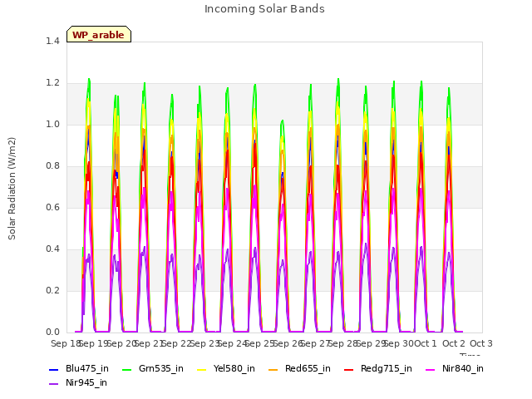The image size is (532, 399).
Task: Click the orange Red655_in legend swatch
Action: (273, 369)
